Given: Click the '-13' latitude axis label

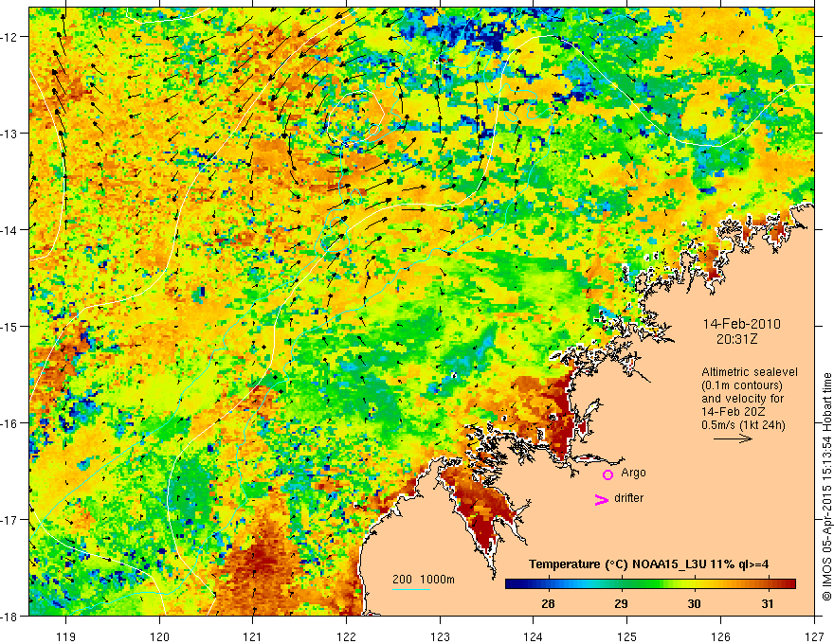Looking at the screenshot, I should 9,134.
